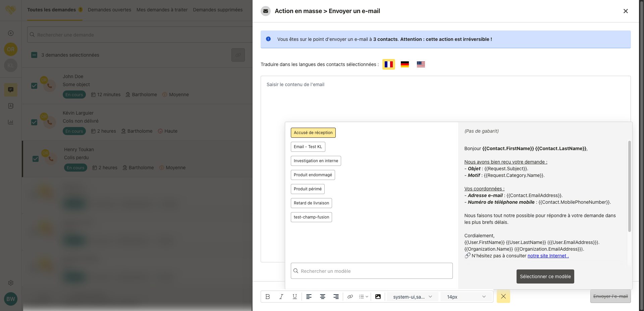644x311 pixels.
Task: Underline text using the toolbar icon
Action: [294, 297]
